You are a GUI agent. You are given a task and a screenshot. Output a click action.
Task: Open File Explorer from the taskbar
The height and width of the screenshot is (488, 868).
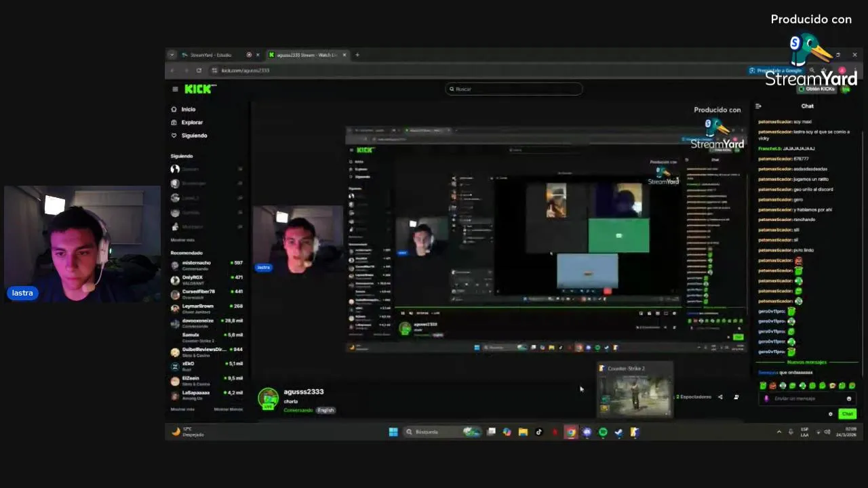523,432
